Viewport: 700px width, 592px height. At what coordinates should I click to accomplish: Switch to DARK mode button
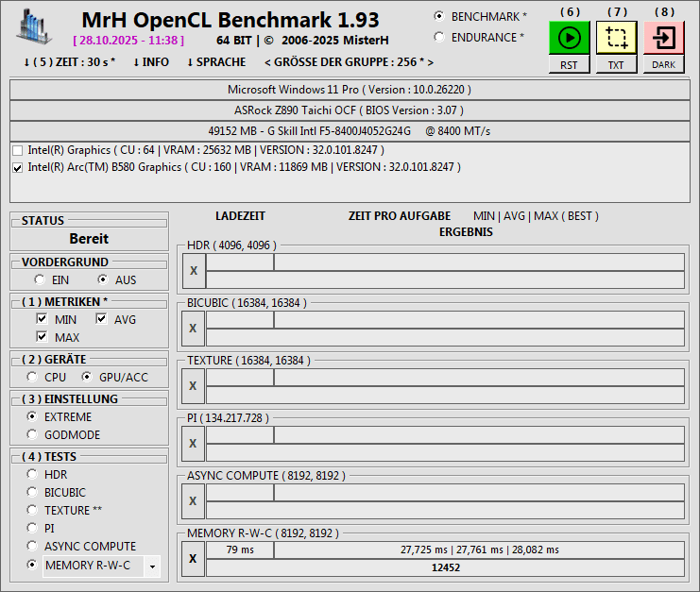[x=664, y=65]
